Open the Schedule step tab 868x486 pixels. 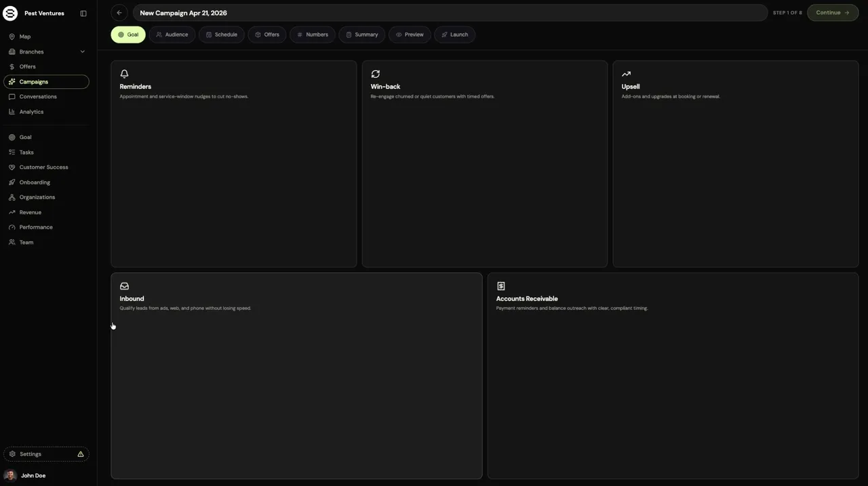[x=222, y=35]
